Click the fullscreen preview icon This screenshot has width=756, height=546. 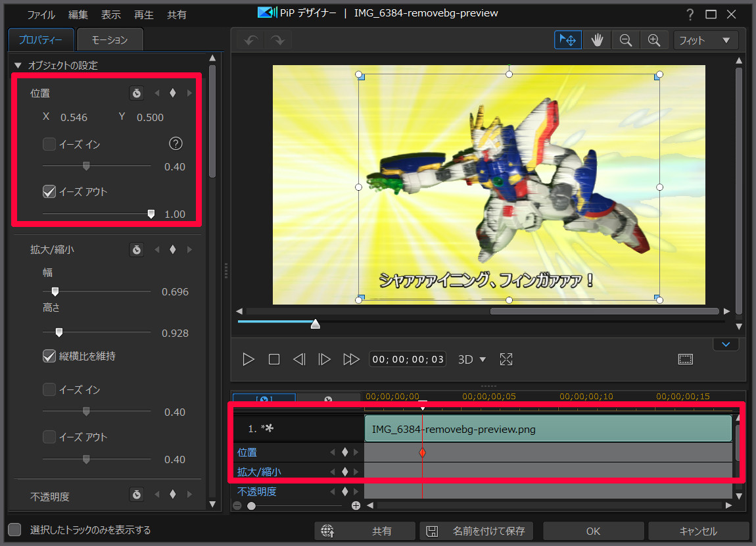click(506, 359)
